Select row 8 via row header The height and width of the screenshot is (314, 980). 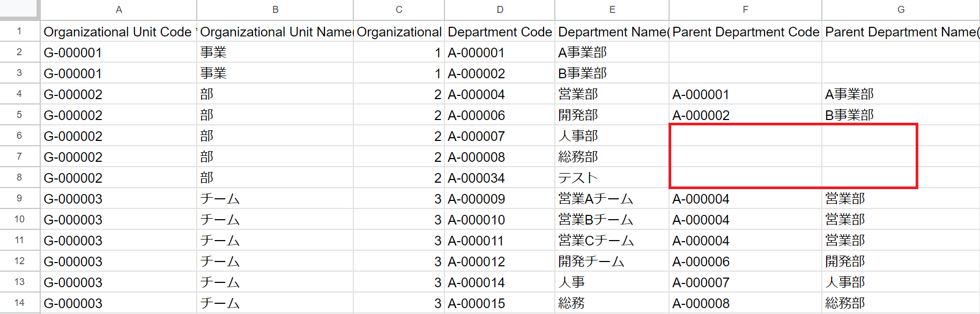point(19,177)
